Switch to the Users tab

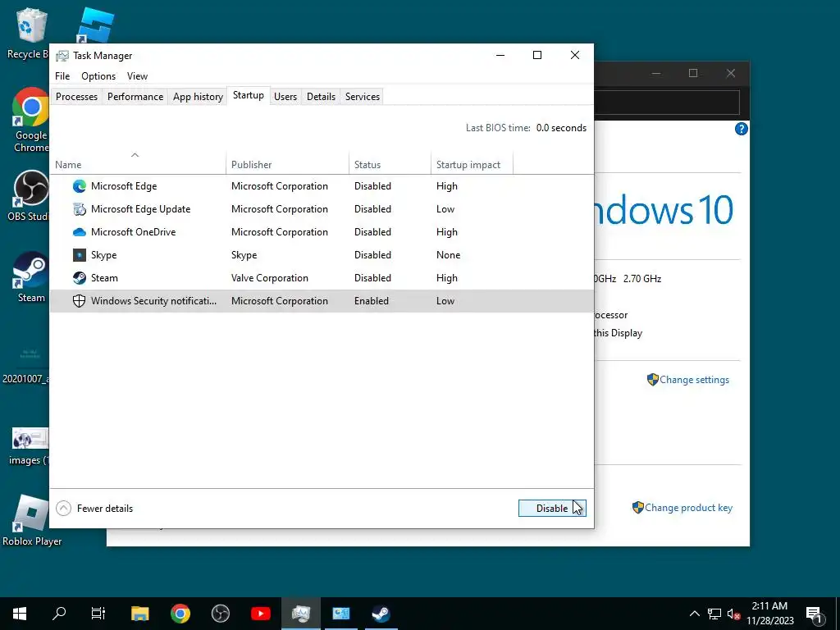click(x=285, y=97)
